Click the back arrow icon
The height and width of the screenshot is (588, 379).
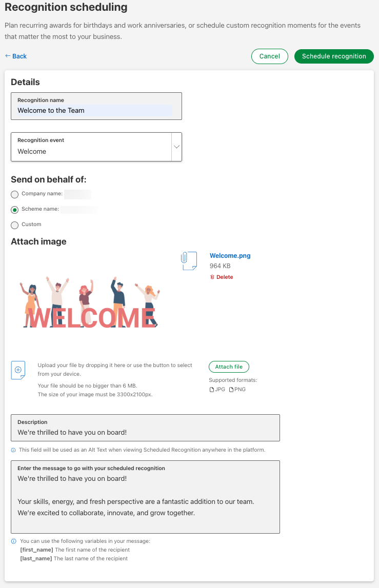coord(8,56)
